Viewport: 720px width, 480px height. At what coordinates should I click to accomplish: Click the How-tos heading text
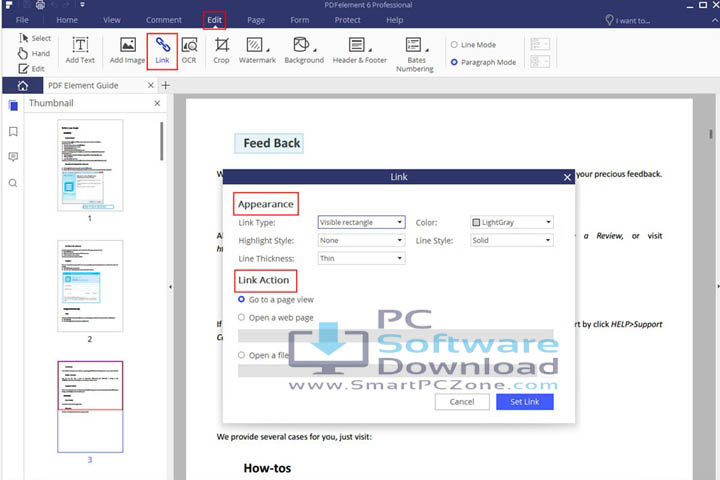point(267,468)
